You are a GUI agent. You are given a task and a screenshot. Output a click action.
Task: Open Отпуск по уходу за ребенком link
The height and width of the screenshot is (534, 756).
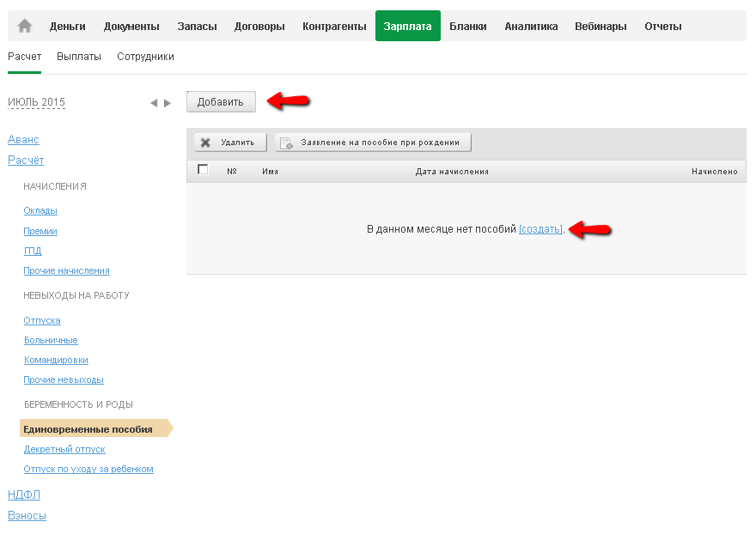coord(88,469)
